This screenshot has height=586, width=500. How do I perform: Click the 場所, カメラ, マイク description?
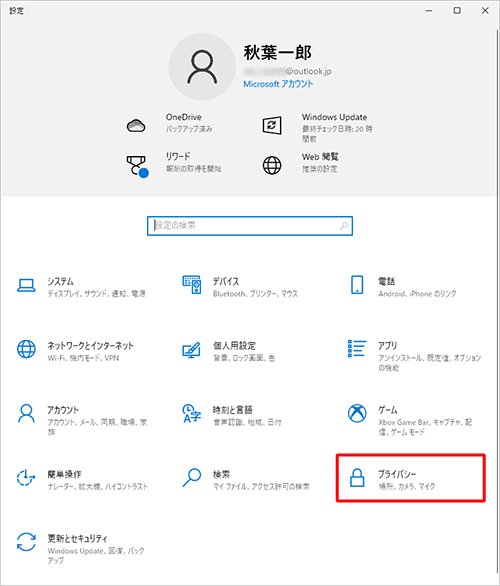click(407, 486)
